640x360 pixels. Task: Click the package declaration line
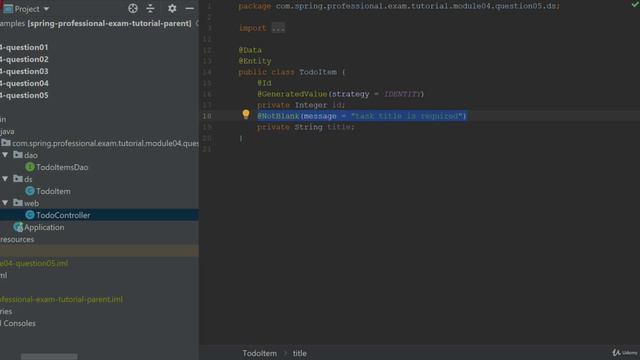399,6
